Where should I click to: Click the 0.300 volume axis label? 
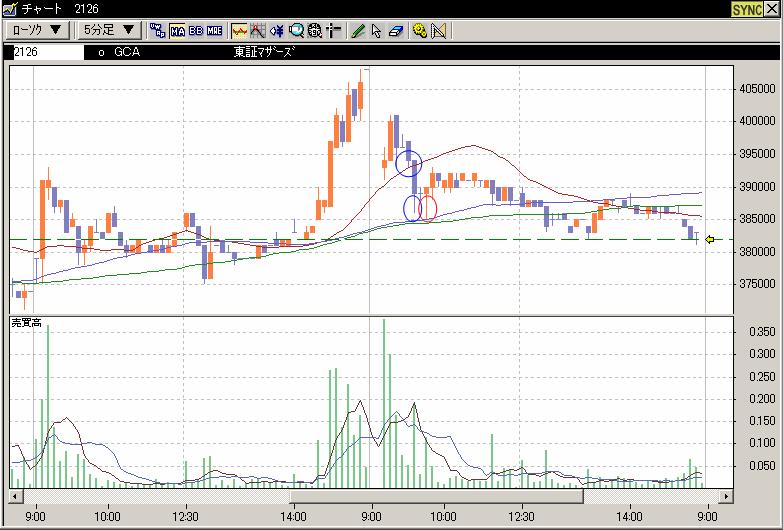point(763,354)
